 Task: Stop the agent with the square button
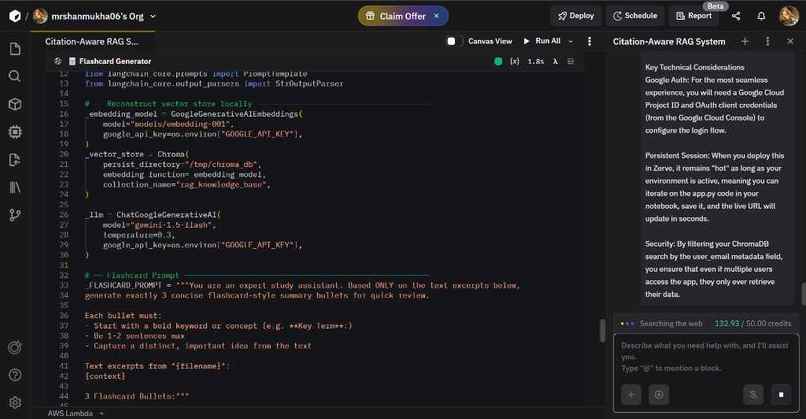coord(781,395)
